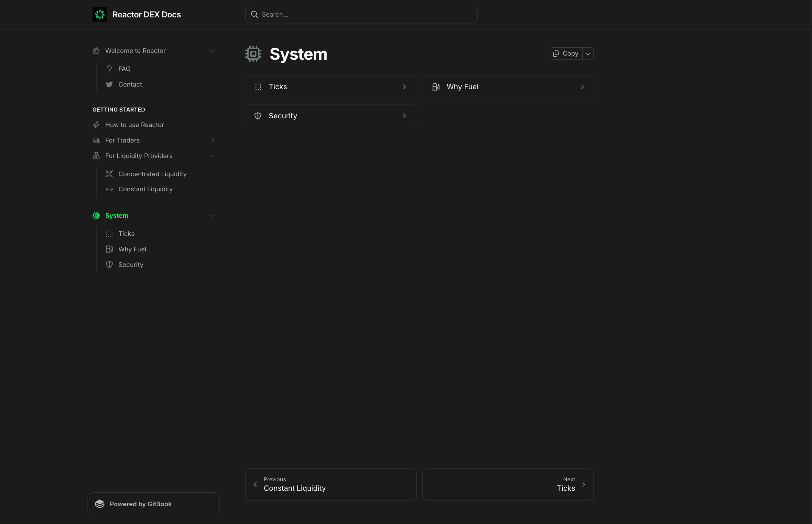
Task: Collapse the For Liquidity Providers chevron
Action: click(212, 156)
